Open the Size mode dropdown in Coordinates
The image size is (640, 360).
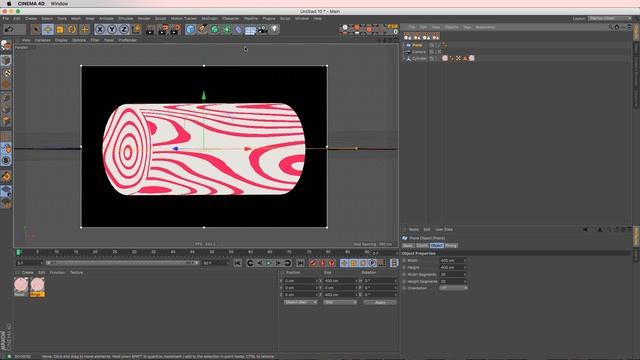click(340, 302)
